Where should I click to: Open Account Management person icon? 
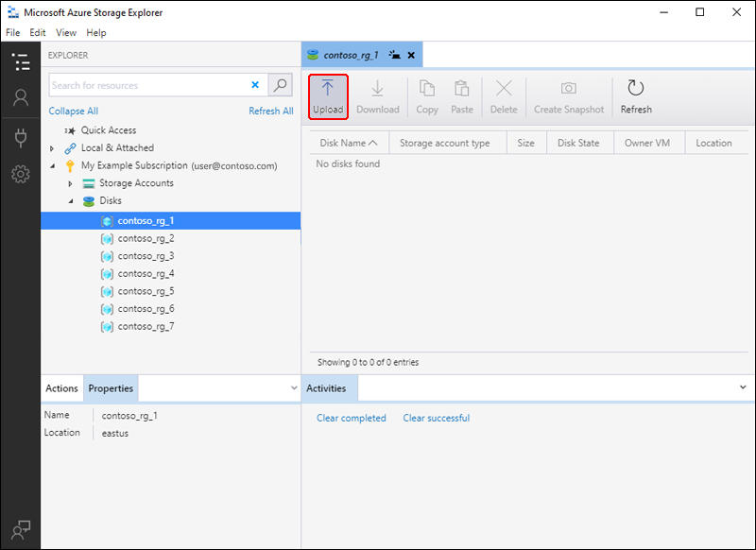pos(21,98)
